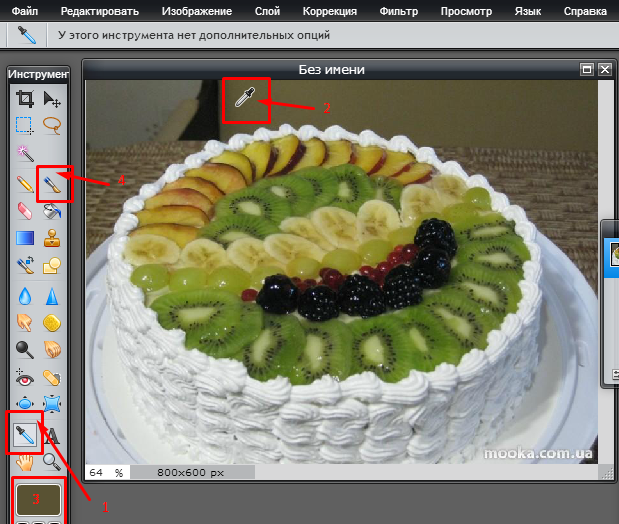Image resolution: width=619 pixels, height=524 pixels.
Task: Select the Red Eye reduction tool
Action: [x=25, y=379]
